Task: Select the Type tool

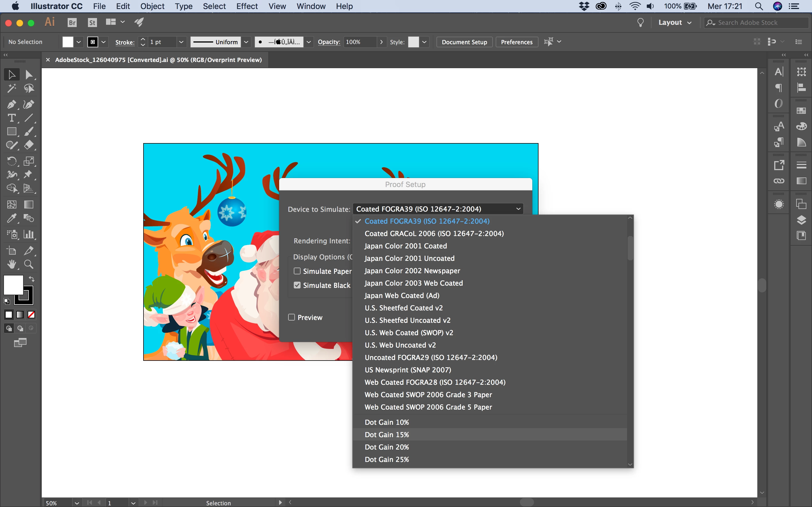Action: (x=11, y=118)
